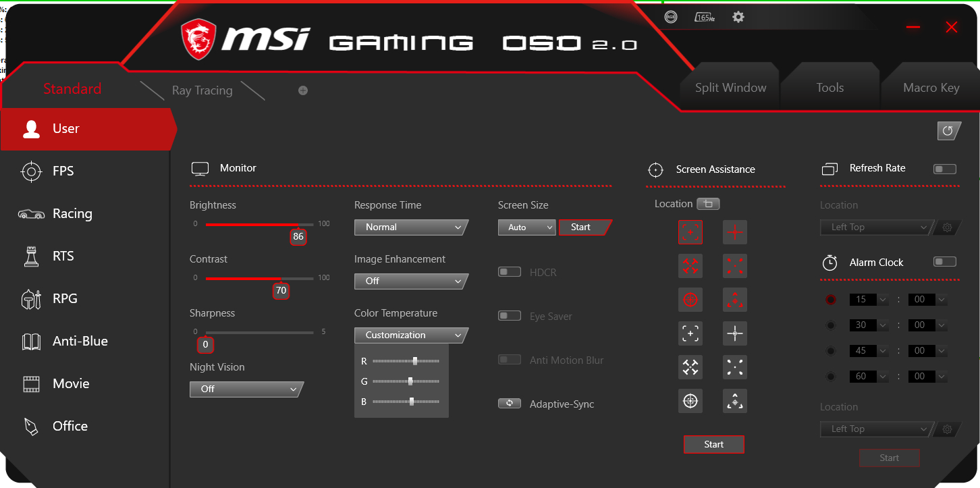Image resolution: width=980 pixels, height=488 pixels.
Task: Select RPG mode in sidebar
Action: (85, 299)
